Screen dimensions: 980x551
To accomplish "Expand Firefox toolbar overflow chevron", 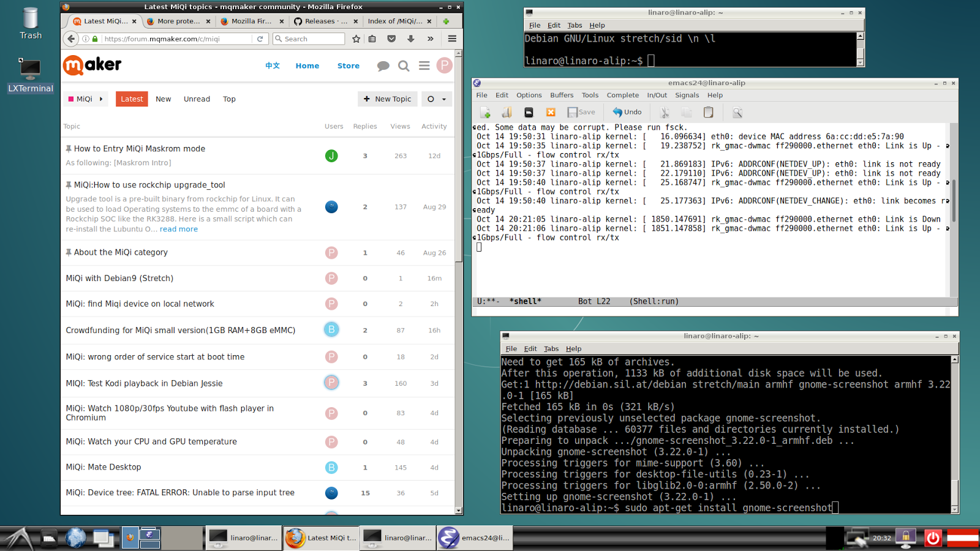I will (431, 39).
